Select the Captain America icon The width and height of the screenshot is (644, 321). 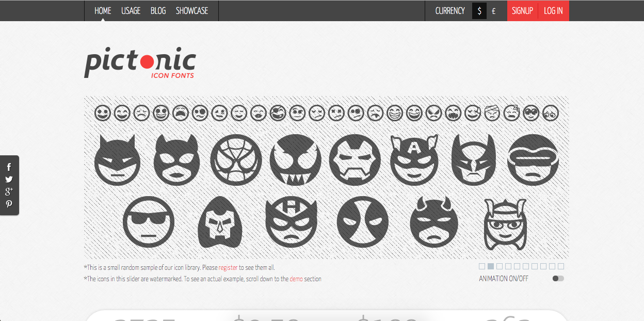tap(414, 160)
